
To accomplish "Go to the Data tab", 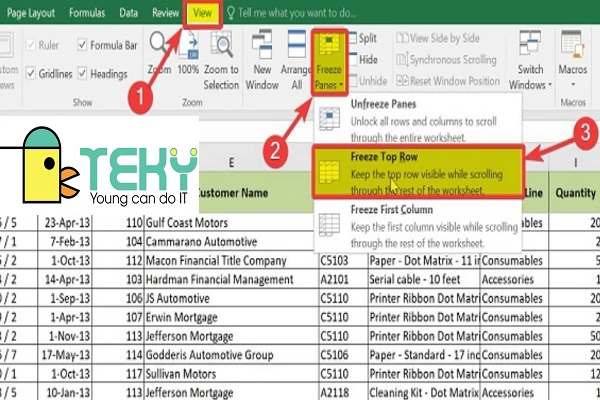I will [x=129, y=13].
